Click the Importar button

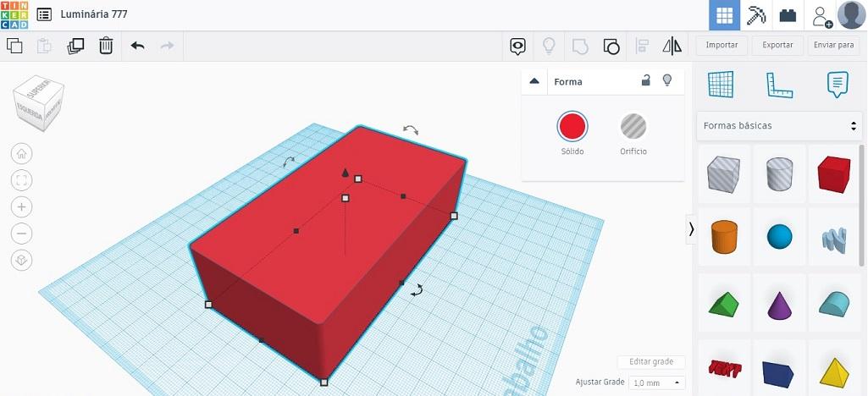[721, 46]
